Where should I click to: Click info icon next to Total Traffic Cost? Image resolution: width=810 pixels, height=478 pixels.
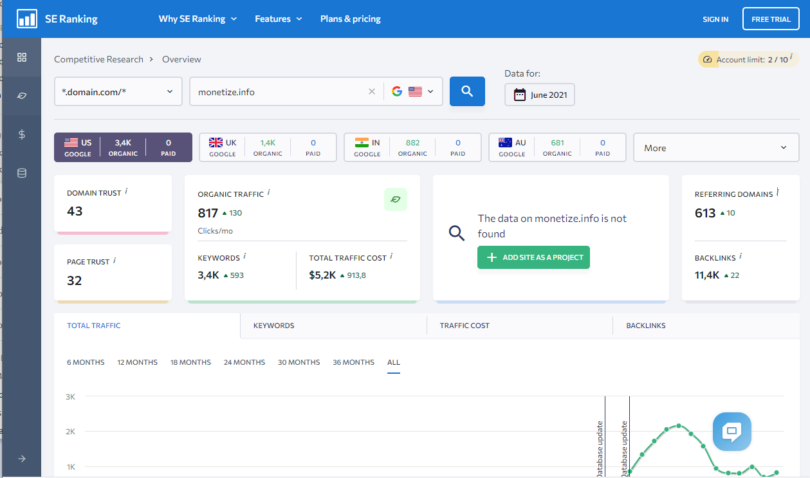(x=391, y=256)
